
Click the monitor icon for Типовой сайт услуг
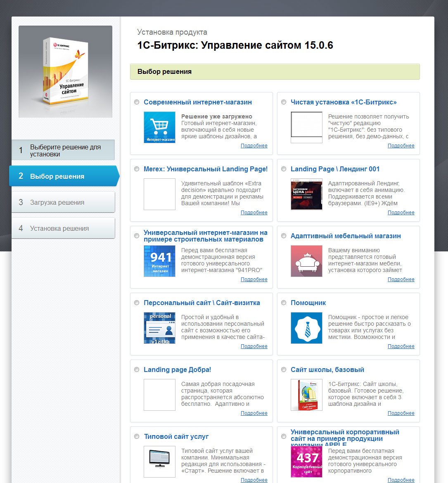point(160,462)
